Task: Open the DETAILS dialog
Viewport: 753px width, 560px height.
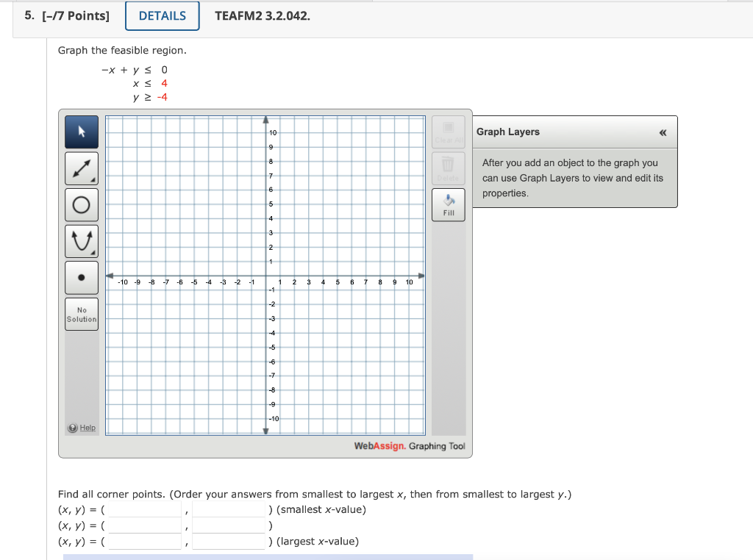Action: click(162, 15)
